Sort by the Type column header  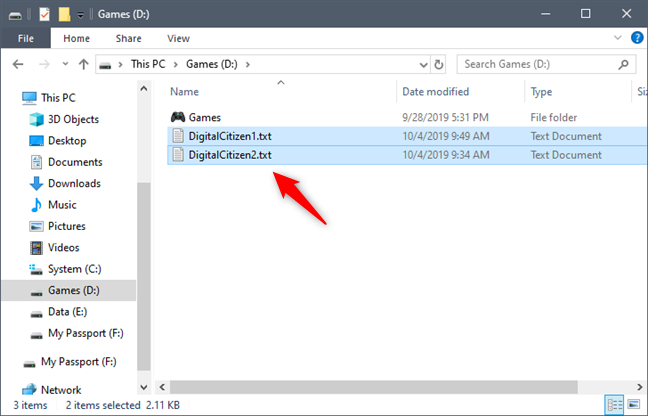pyautogui.click(x=541, y=92)
